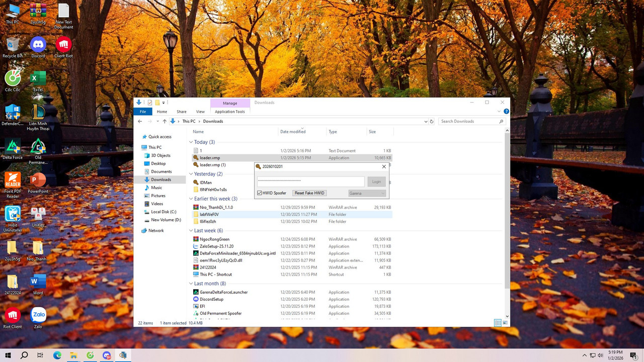The height and width of the screenshot is (362, 644).
Task: Open the Application Tools tab
Action: pyautogui.click(x=230, y=112)
